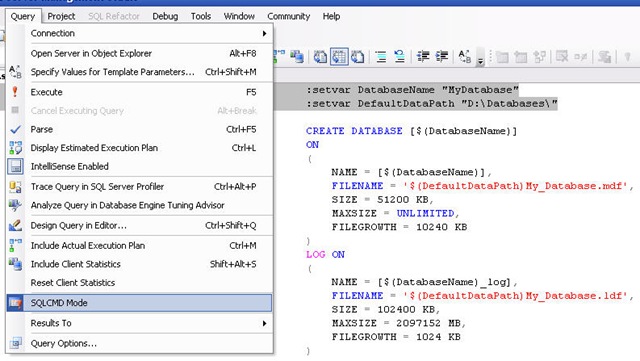This screenshot has height=361, width=640.
Task: Click the ':setvar DatabaseName' line in editor
Action: [412, 90]
